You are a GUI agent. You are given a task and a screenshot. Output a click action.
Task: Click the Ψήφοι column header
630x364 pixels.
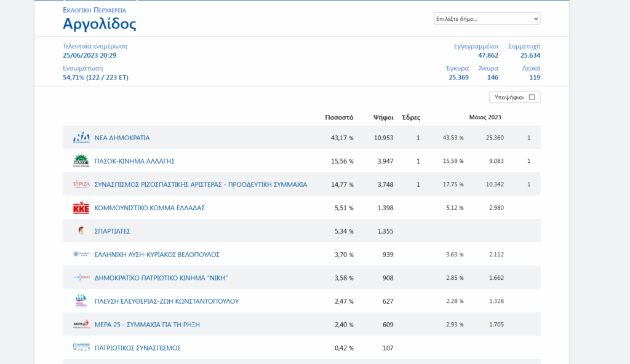[383, 117]
